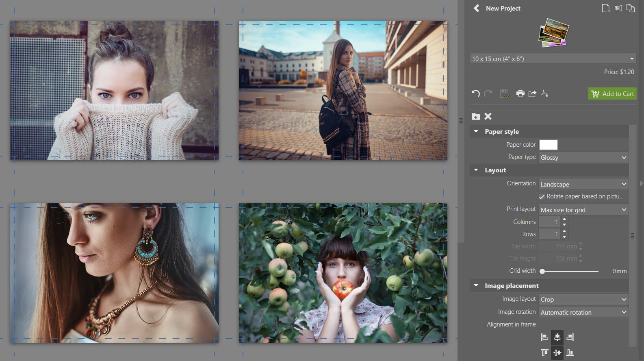Click the print icon
This screenshot has width=644, height=361.
tap(520, 94)
